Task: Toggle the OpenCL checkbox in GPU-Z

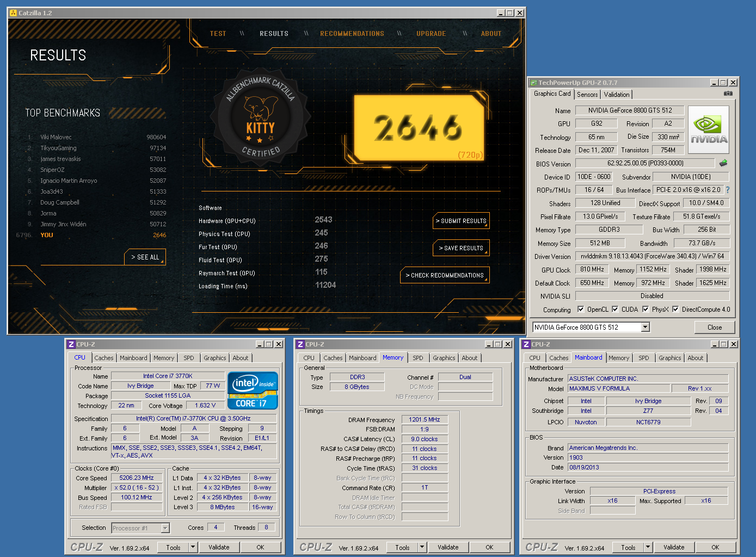Action: tap(581, 309)
